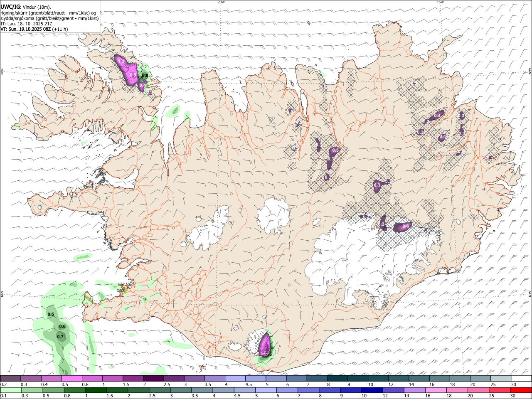Pick the bright magenta 0.5 swatch in top legend
The height and width of the screenshot is (399, 532).
click(71, 378)
